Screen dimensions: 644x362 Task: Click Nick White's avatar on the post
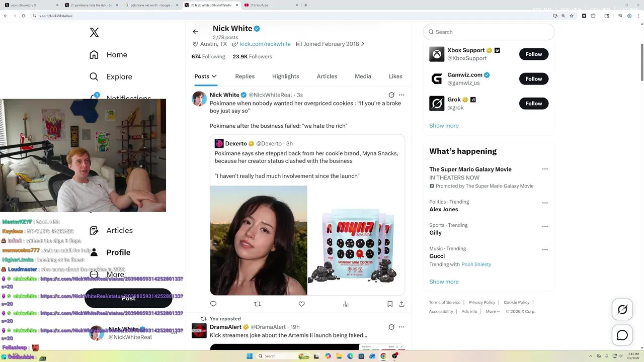[199, 99]
